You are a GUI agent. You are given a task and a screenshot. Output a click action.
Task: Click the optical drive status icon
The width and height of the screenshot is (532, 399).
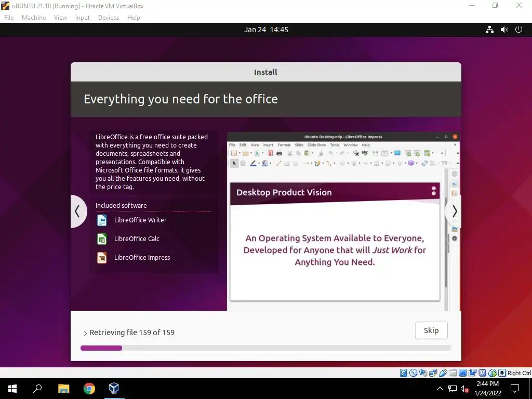(413, 373)
